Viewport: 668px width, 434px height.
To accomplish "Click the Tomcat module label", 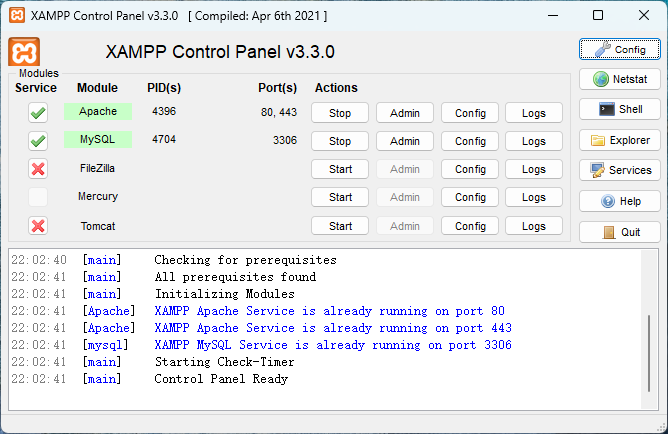I will (x=98, y=226).
